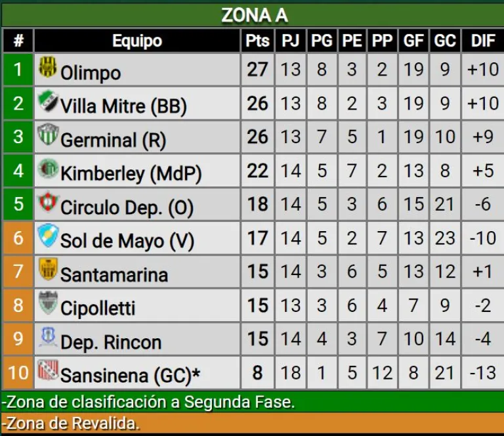Click the Kimberley (MdP) club crest
The height and width of the screenshot is (436, 504).
pos(47,169)
